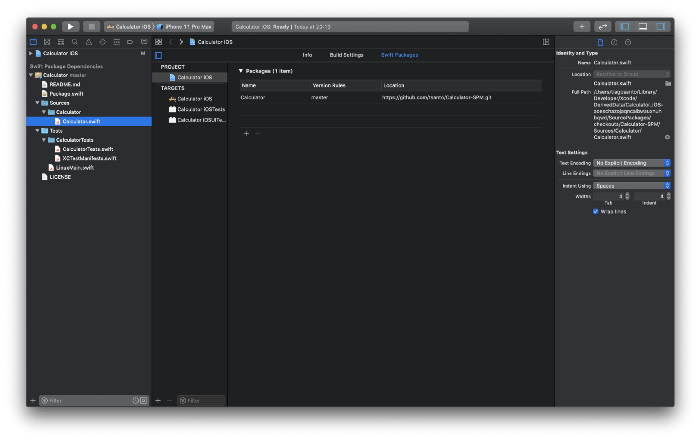
Task: Add a package with plus button
Action: pyautogui.click(x=246, y=133)
